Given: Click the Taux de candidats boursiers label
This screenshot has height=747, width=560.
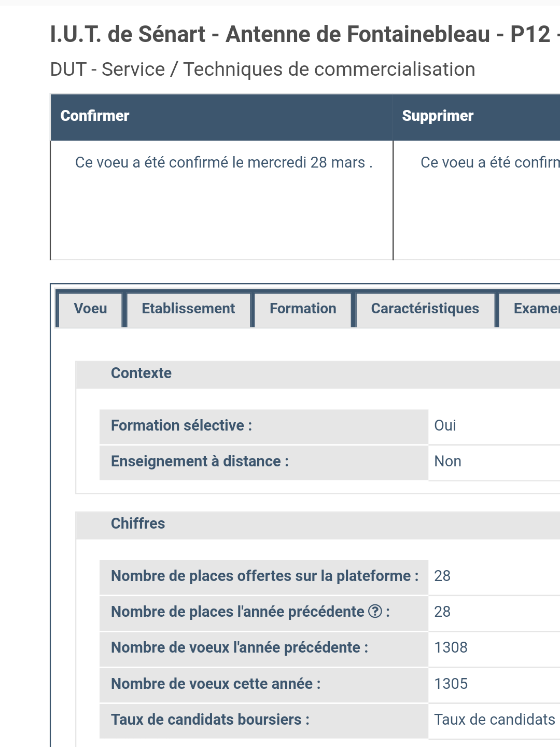Looking at the screenshot, I should tap(210, 720).
